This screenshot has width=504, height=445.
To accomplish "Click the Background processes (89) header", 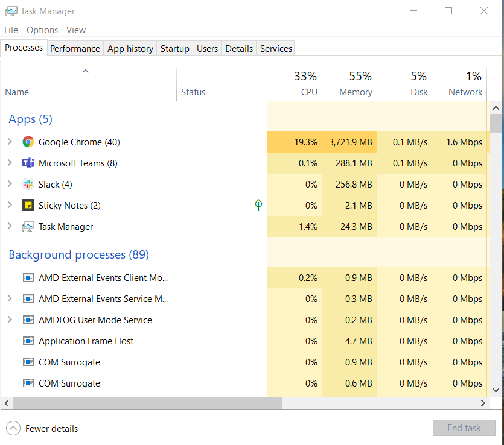I will click(x=78, y=254).
